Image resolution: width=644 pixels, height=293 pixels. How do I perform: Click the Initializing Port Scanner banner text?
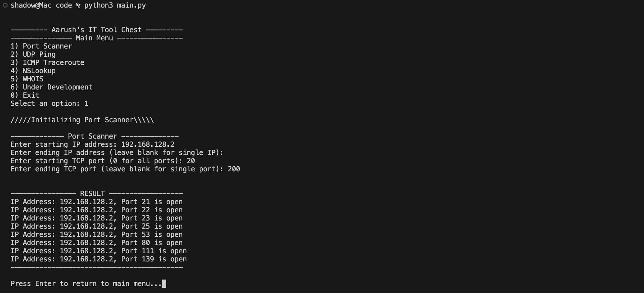point(82,120)
